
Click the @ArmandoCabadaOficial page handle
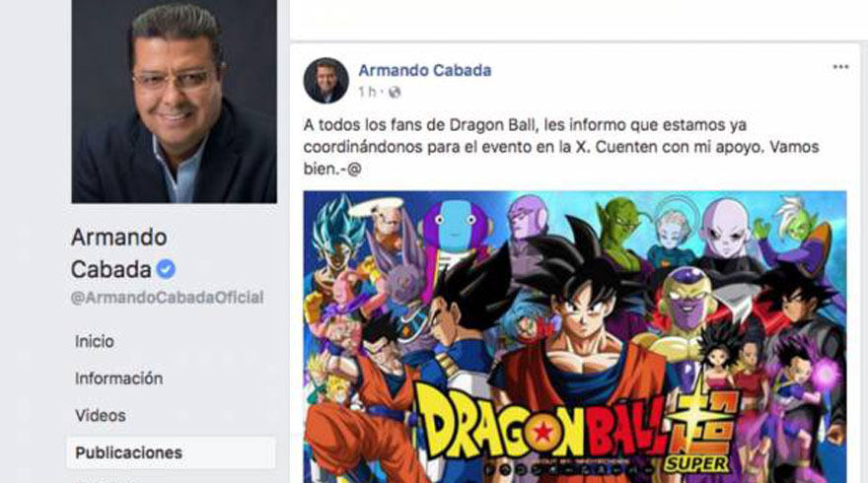167,298
